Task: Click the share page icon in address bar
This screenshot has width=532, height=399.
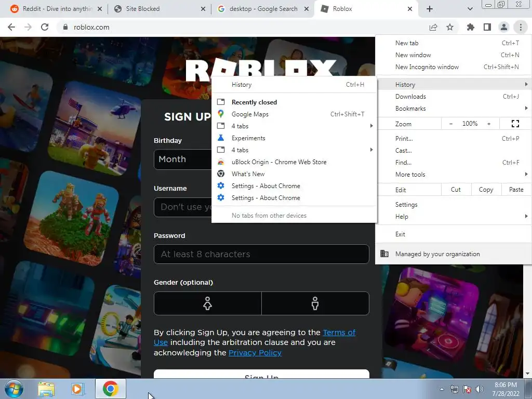Action: pyautogui.click(x=433, y=27)
